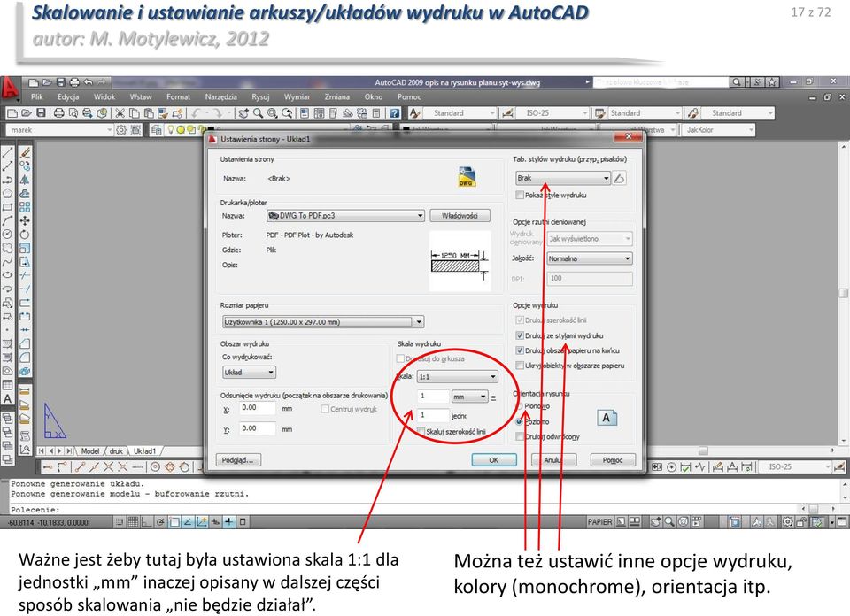Screen dimensions: 850x616
Task: Click the Plot (printer) icon in the standard toolbar
Action: [58, 113]
